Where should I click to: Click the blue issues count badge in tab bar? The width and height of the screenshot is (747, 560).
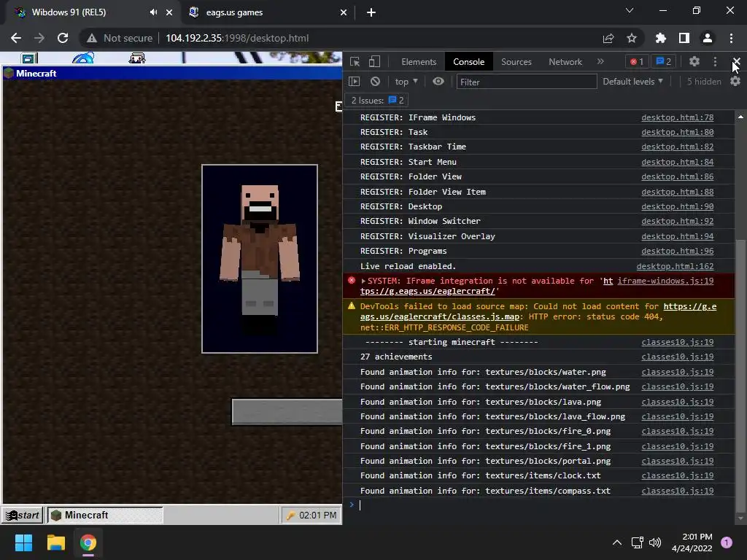[663, 61]
